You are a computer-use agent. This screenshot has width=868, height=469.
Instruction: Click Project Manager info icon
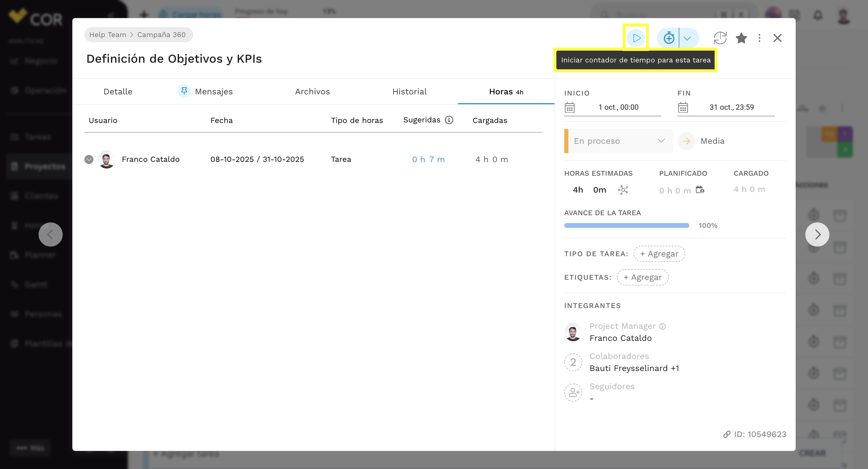662,326
